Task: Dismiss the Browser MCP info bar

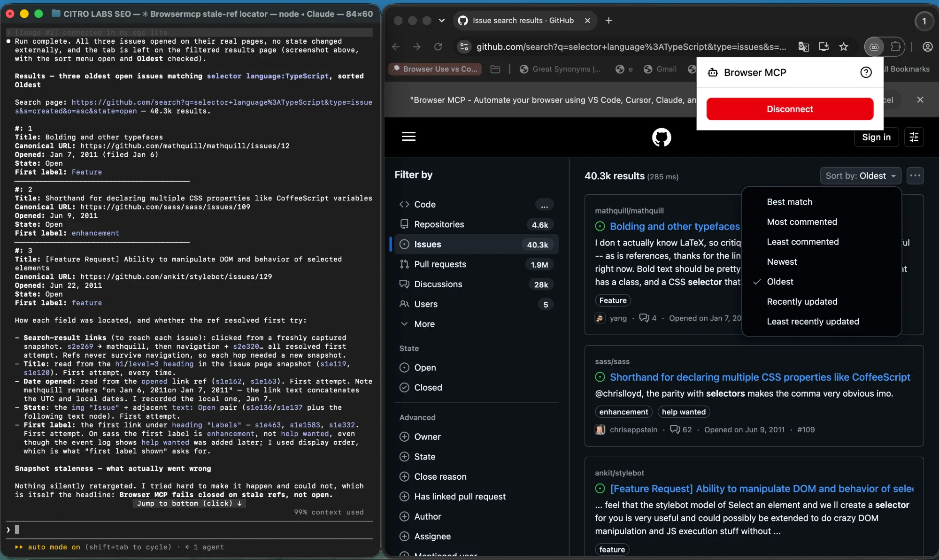Action: coord(920,100)
